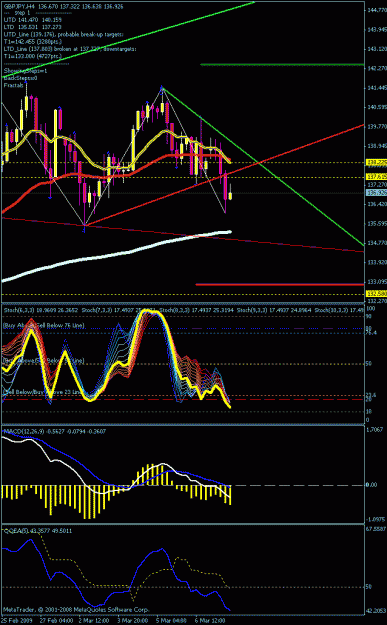387x625 pixels.
Task: Click the Stoch(9,3,3) indicator label
Action: tap(275, 309)
